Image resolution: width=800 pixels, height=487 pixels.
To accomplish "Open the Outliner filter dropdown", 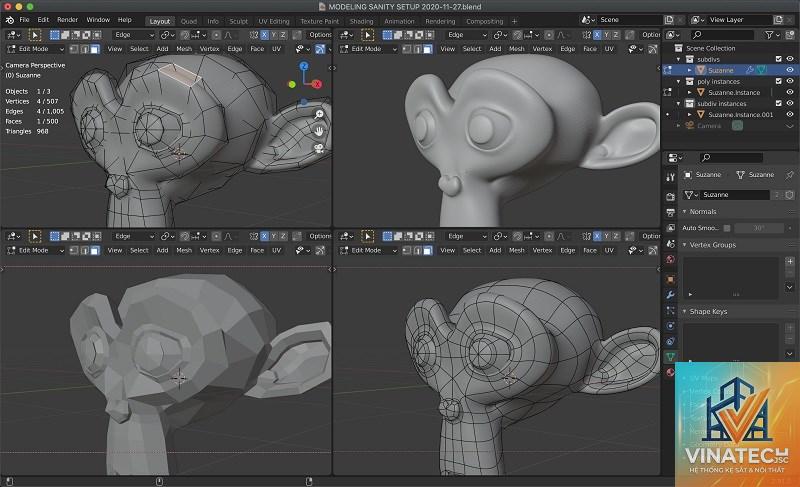I will (772, 35).
